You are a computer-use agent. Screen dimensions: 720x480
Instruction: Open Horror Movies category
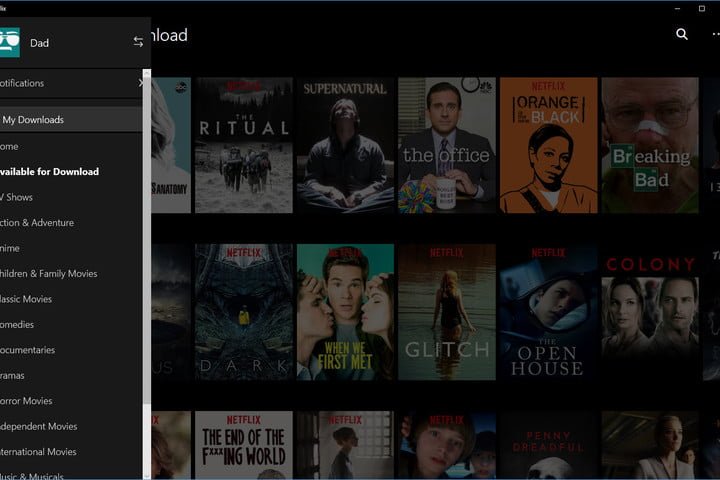(x=71, y=401)
